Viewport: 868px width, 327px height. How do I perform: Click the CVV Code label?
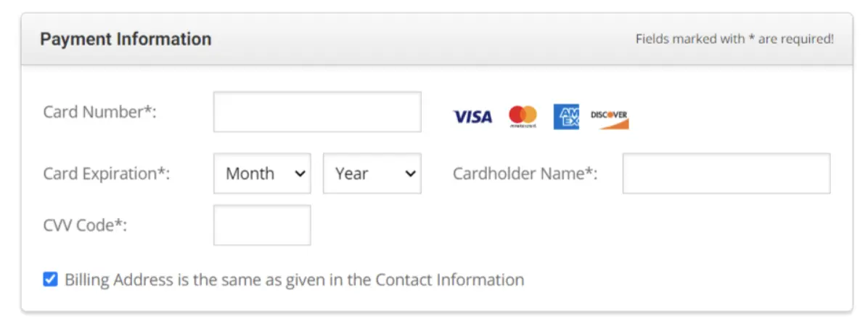click(85, 225)
